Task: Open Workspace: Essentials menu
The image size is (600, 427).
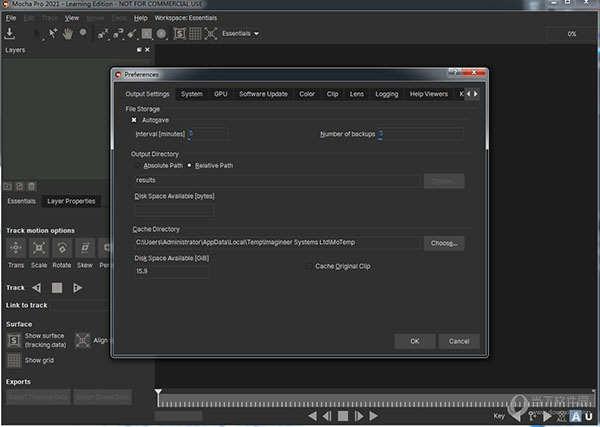Action: [x=186, y=18]
